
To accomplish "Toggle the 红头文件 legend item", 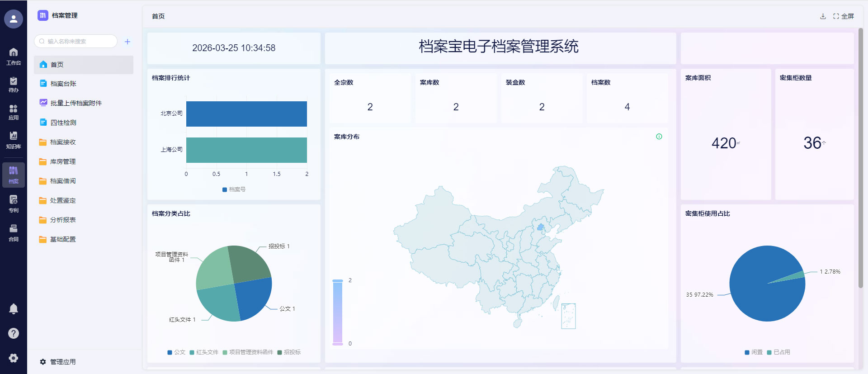I will click(204, 352).
